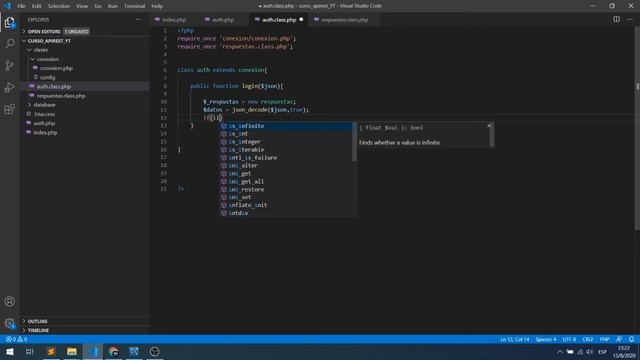Click the unsaved dot on auth.class.php tab

click(x=301, y=20)
